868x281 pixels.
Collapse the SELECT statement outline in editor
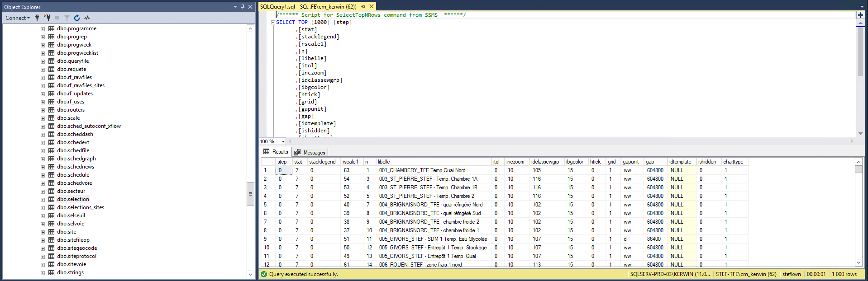click(273, 22)
